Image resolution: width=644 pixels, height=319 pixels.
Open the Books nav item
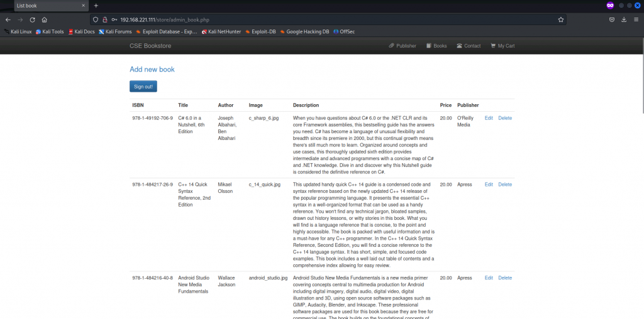pyautogui.click(x=436, y=46)
